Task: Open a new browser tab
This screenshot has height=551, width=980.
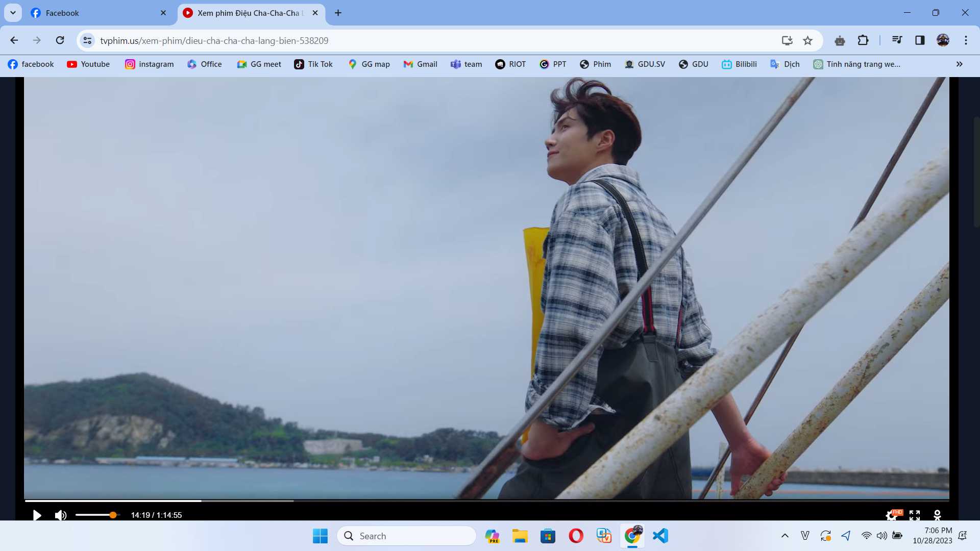Action: tap(338, 13)
